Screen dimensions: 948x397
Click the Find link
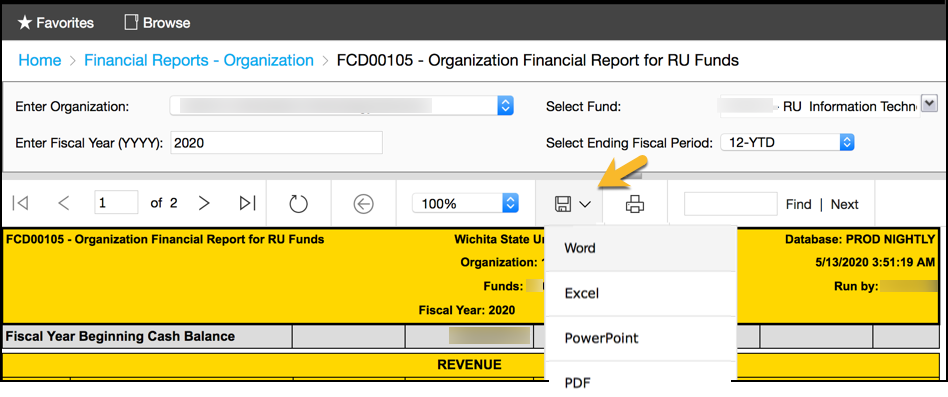click(x=799, y=204)
